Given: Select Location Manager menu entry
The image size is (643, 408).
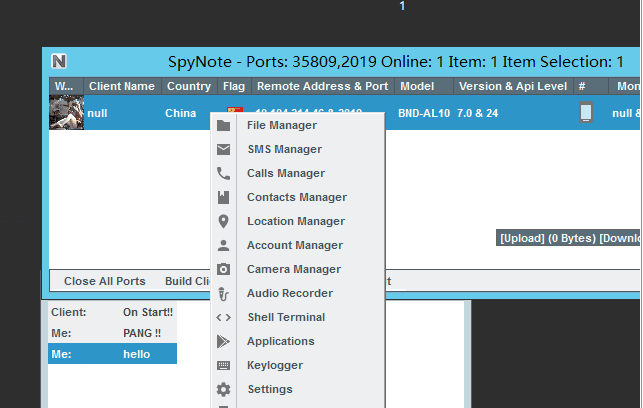Looking at the screenshot, I should (298, 221).
